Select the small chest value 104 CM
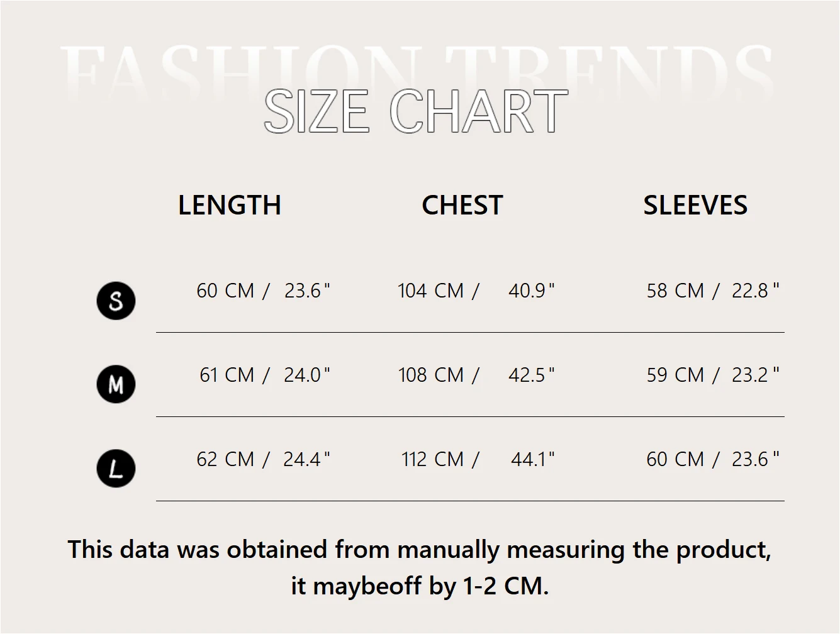 point(430,291)
